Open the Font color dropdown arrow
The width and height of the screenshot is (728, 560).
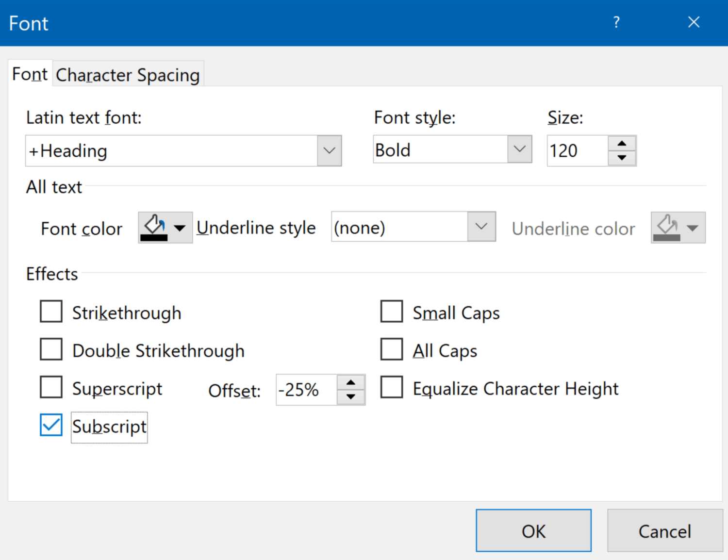coord(180,228)
